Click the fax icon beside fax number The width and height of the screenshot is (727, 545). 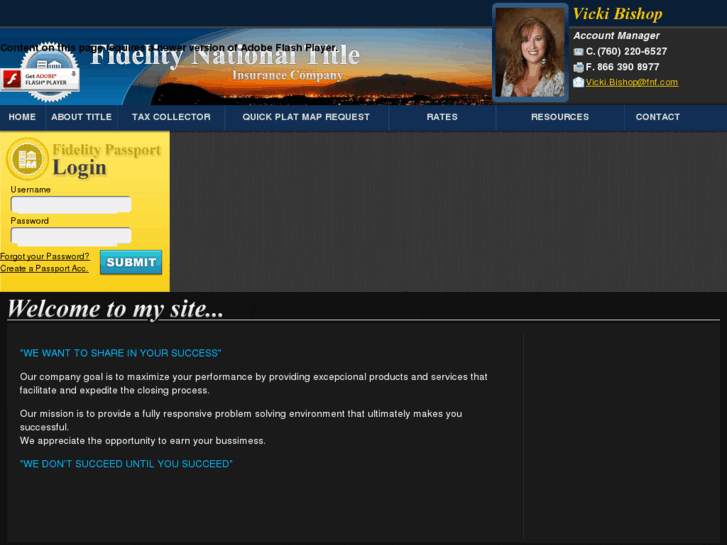pyautogui.click(x=578, y=67)
